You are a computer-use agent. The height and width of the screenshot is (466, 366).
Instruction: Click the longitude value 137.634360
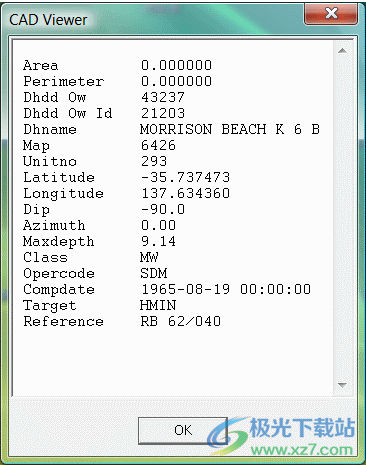pyautogui.click(x=185, y=193)
